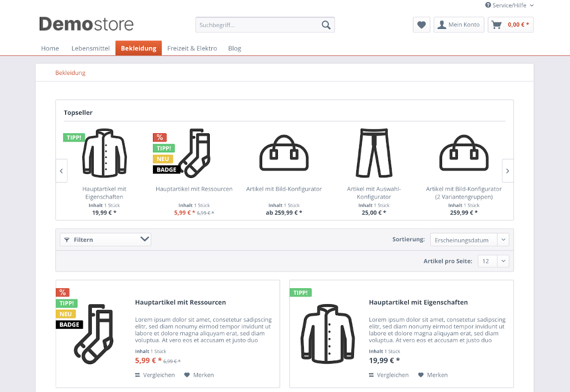Open the shopping cart showing 0,00 €

click(510, 25)
